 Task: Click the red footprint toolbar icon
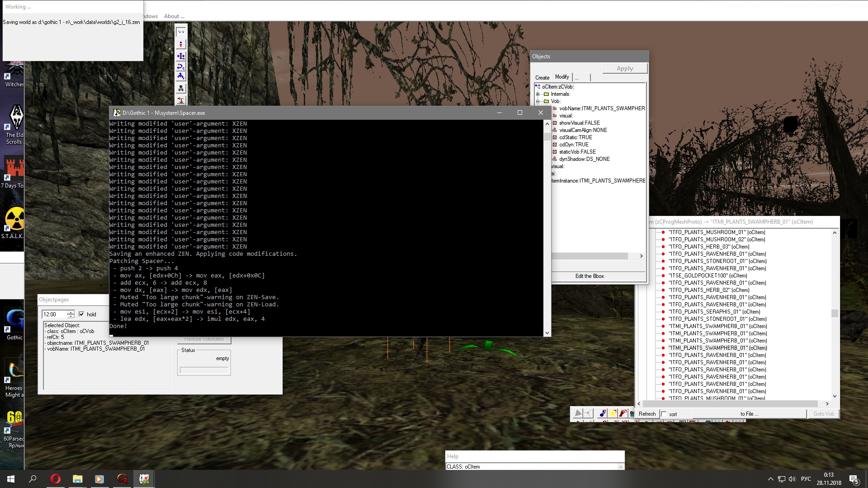623,413
